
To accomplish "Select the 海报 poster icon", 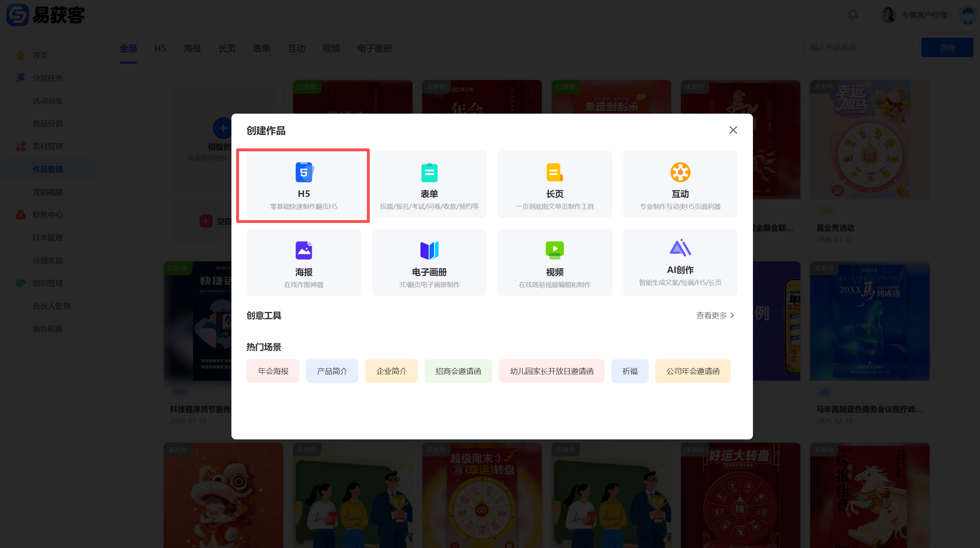I will point(303,250).
